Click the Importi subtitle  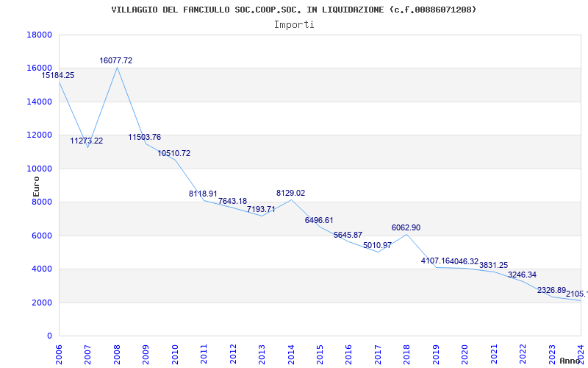click(294, 25)
